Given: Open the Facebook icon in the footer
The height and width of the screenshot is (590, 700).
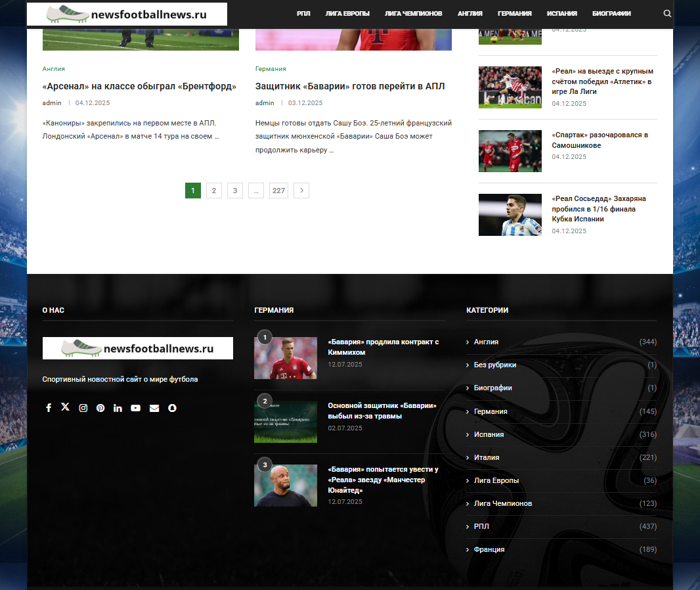Looking at the screenshot, I should click(49, 408).
